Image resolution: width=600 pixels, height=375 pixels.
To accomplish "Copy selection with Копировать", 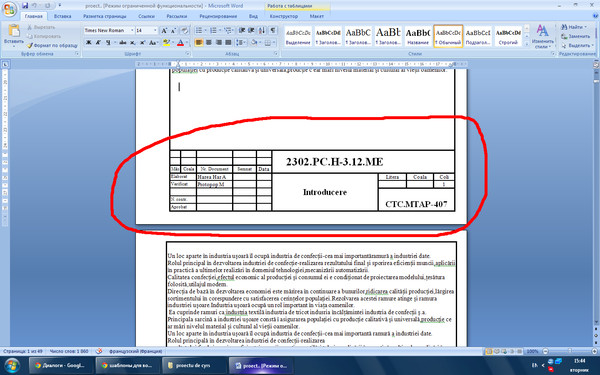I will [44, 36].
